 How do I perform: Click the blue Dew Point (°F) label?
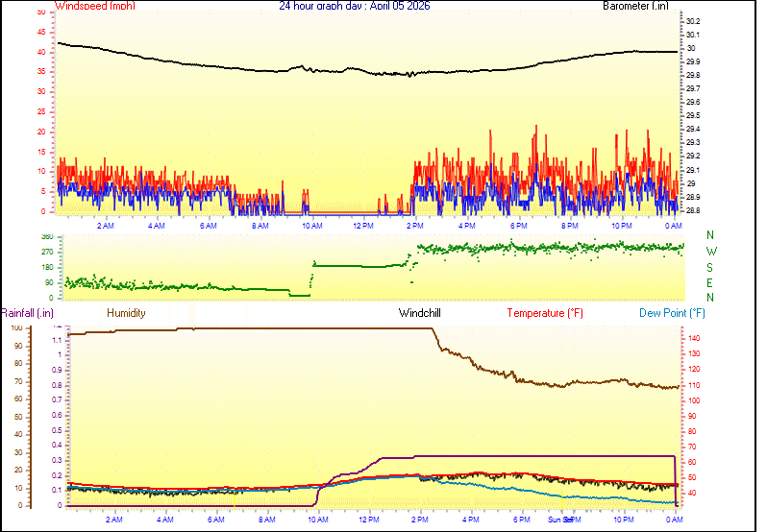(672, 313)
